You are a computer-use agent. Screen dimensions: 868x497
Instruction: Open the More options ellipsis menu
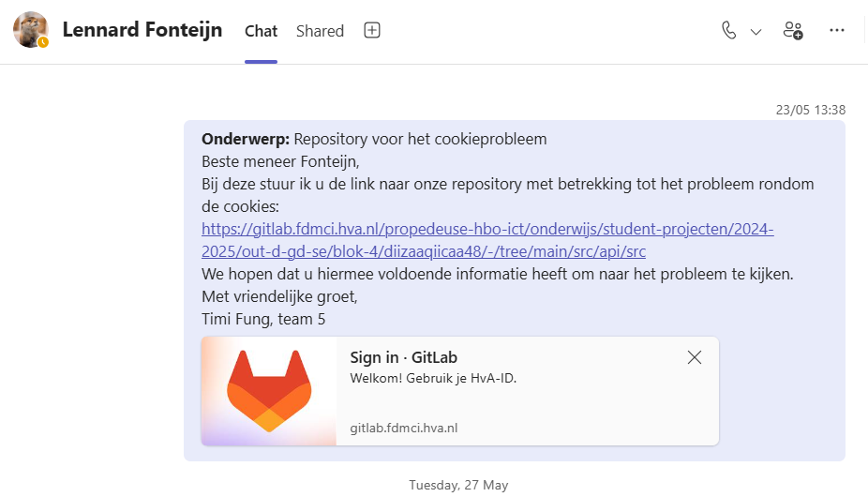tap(837, 30)
